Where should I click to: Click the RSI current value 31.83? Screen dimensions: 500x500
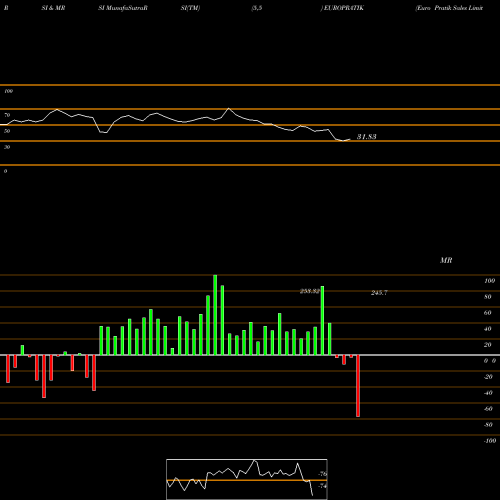point(367,137)
